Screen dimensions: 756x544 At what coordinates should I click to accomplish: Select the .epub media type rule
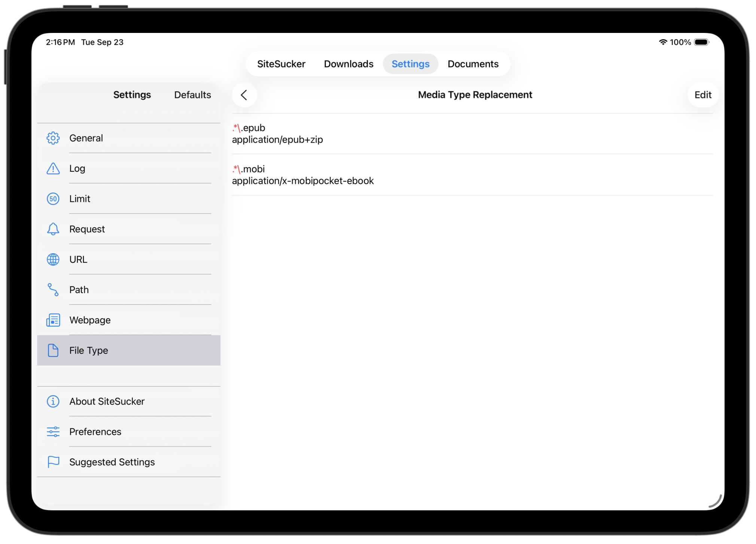point(472,134)
